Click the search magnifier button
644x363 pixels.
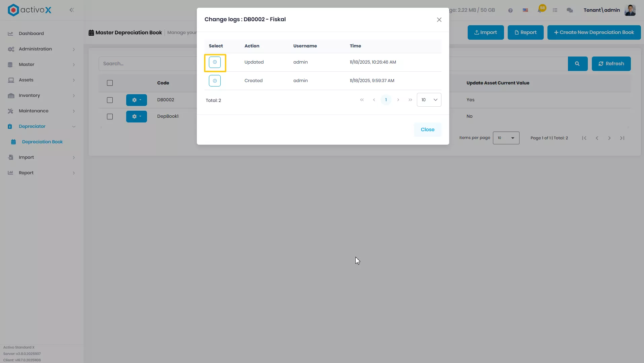click(577, 64)
